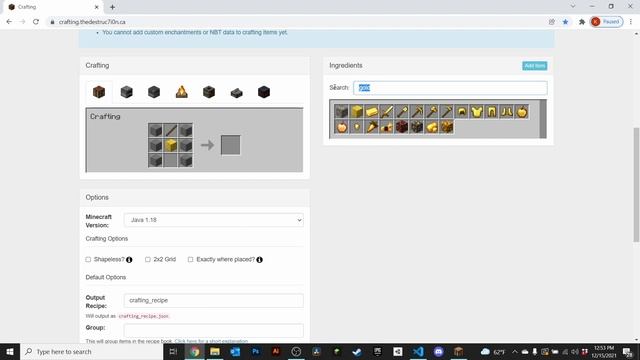The width and height of the screenshot is (640, 360).
Task: Pick the golden leggings ingredient
Action: 491,111
